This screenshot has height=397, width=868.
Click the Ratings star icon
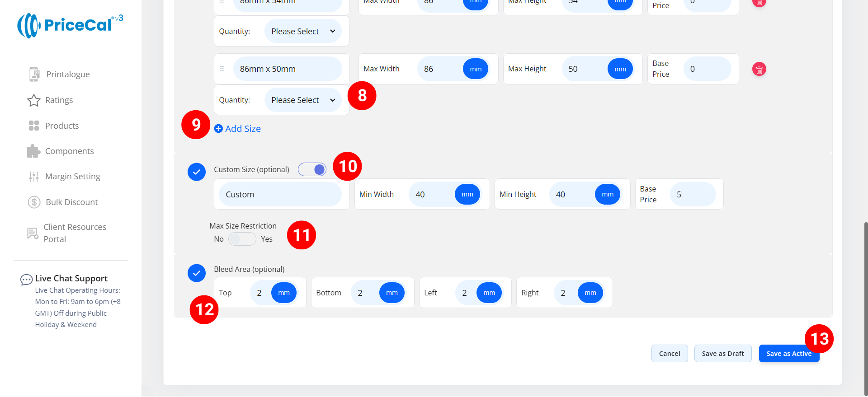point(34,100)
